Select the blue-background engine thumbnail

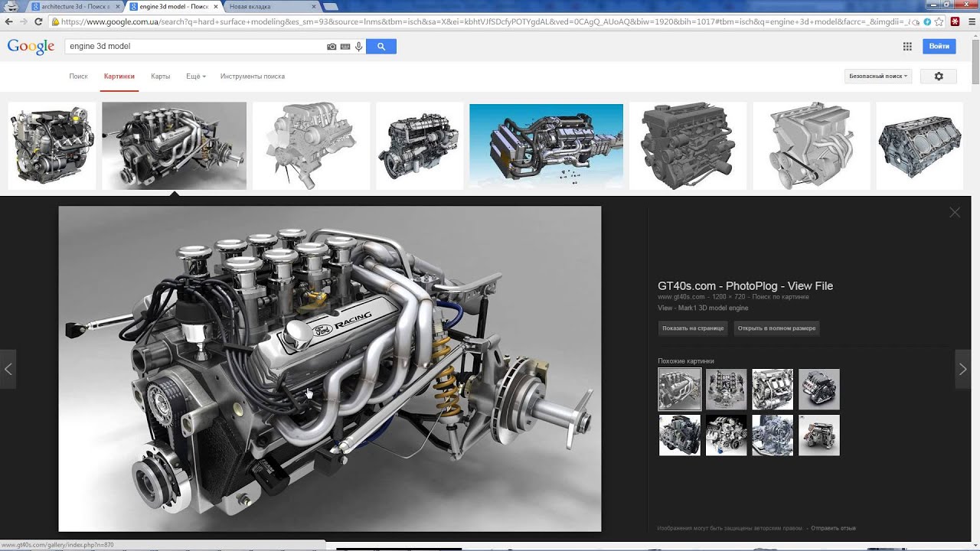pyautogui.click(x=546, y=146)
